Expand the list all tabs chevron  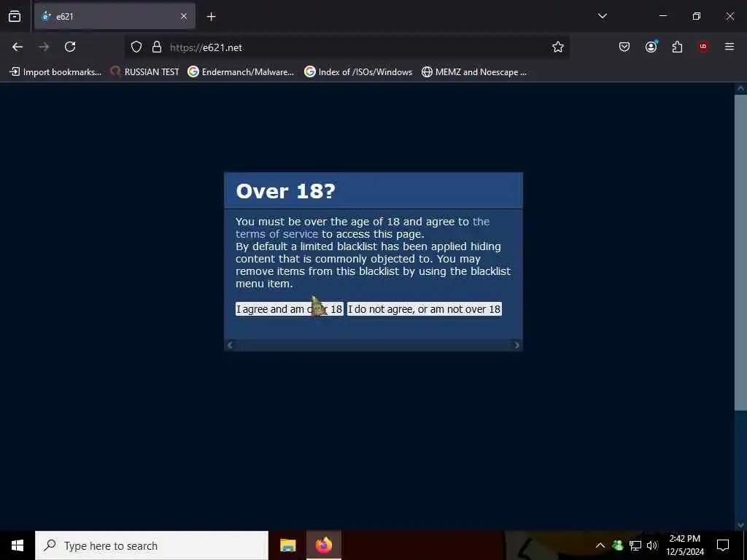[x=602, y=16]
